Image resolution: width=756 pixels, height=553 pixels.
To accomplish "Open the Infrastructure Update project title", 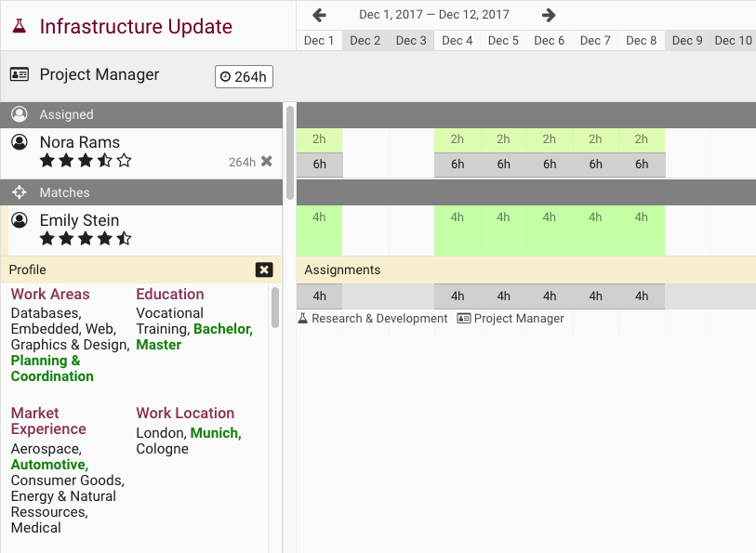I will click(136, 27).
